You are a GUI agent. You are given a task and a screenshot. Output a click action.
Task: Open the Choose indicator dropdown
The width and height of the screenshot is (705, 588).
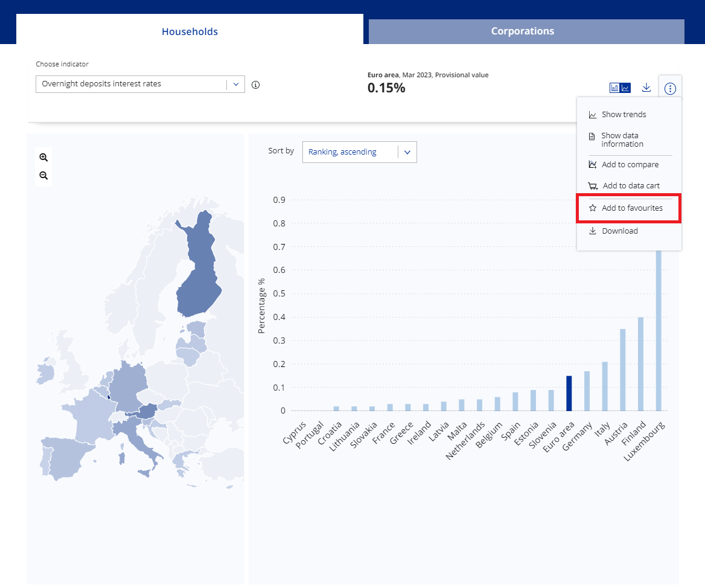(140, 85)
